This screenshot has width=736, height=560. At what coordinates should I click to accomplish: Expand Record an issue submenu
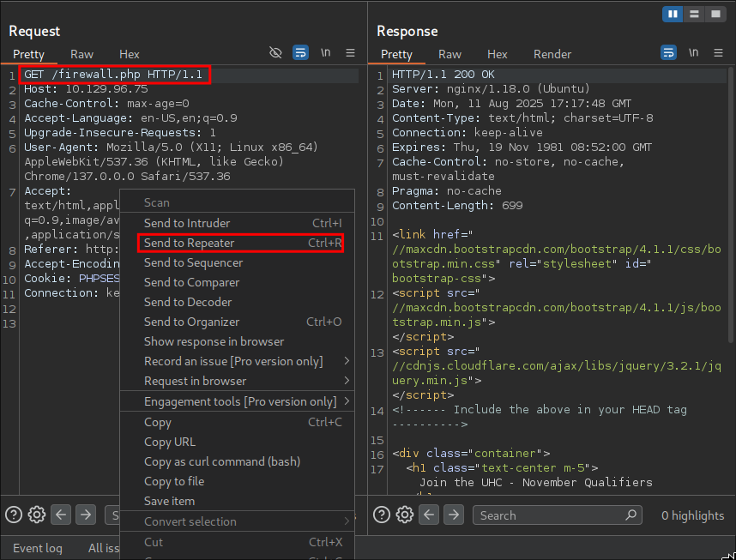(237, 361)
